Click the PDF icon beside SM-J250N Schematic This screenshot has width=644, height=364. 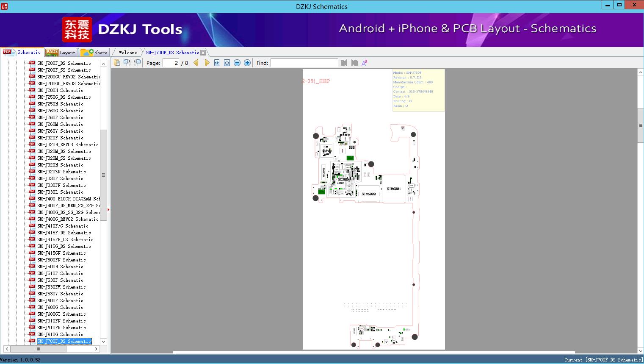pyautogui.click(x=32, y=104)
